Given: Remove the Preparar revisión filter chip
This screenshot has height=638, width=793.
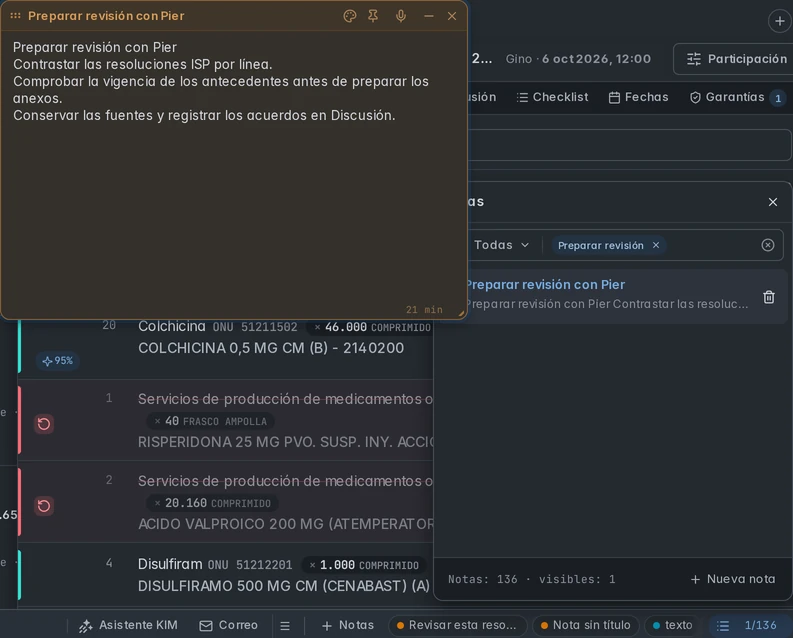Looking at the screenshot, I should [x=656, y=245].
